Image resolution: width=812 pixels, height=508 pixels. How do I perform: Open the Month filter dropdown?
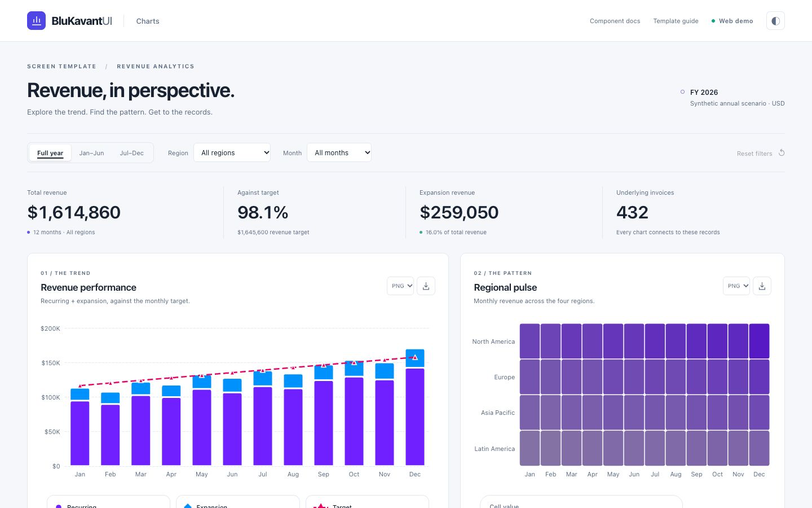(339, 152)
